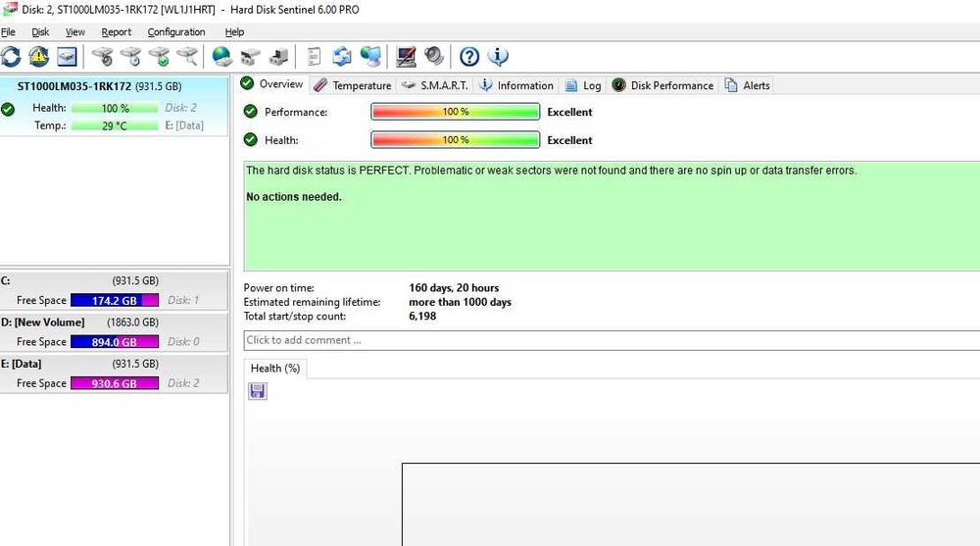Click the Performance 100 % gradient bar

pyautogui.click(x=455, y=112)
